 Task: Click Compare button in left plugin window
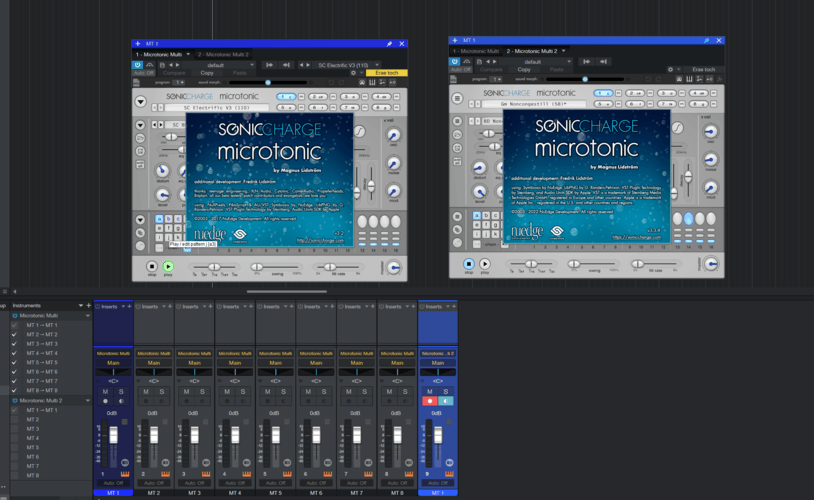(x=174, y=73)
